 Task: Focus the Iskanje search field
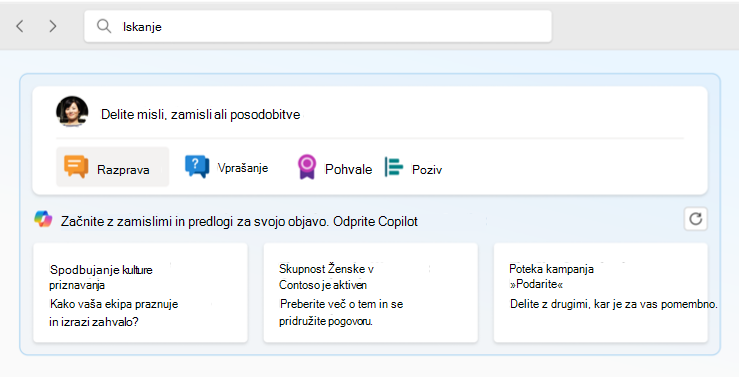click(318, 26)
